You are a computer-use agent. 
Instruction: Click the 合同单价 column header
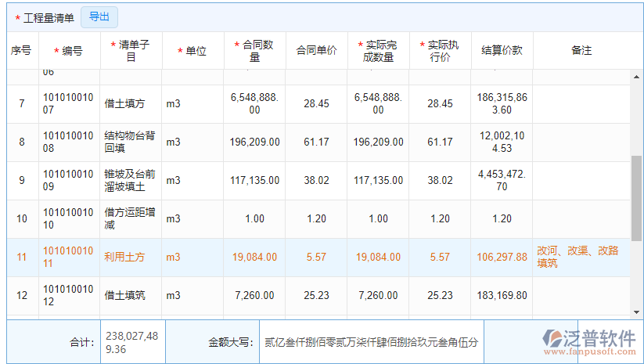coord(316,51)
